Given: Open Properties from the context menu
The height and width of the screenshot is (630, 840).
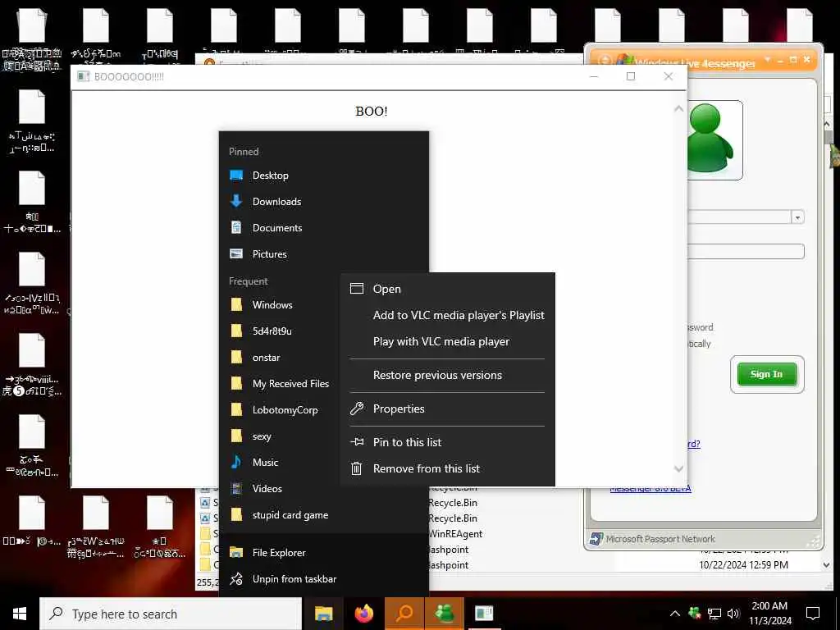Looking at the screenshot, I should coord(447,409).
